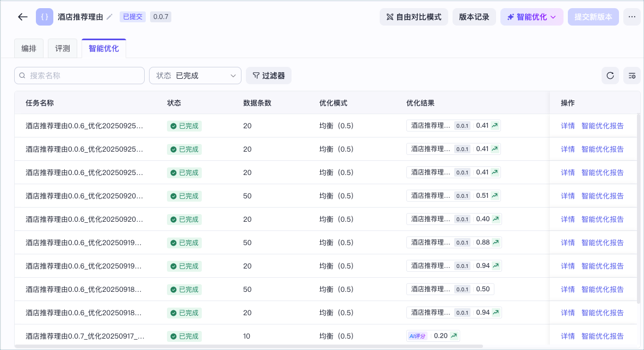Click the AI评分 tag in last row

(417, 336)
